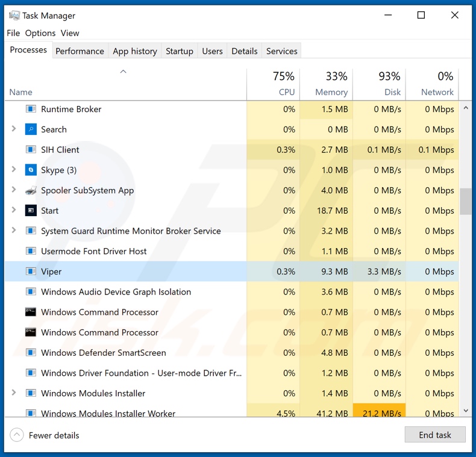Open the View menu
The height and width of the screenshot is (457, 476).
coord(70,33)
